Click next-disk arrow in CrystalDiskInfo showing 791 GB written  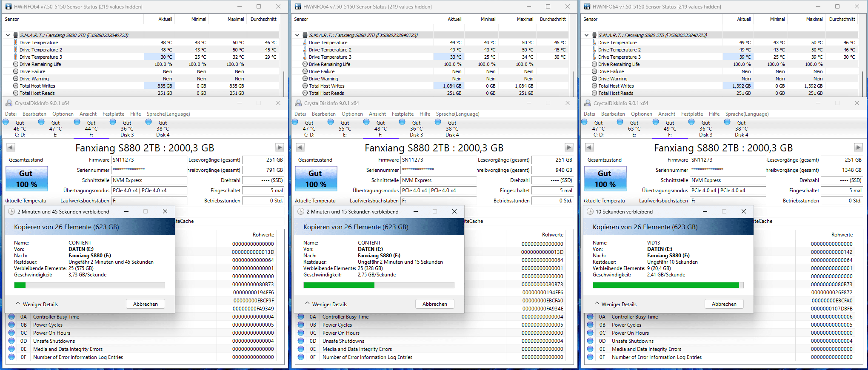pyautogui.click(x=280, y=147)
